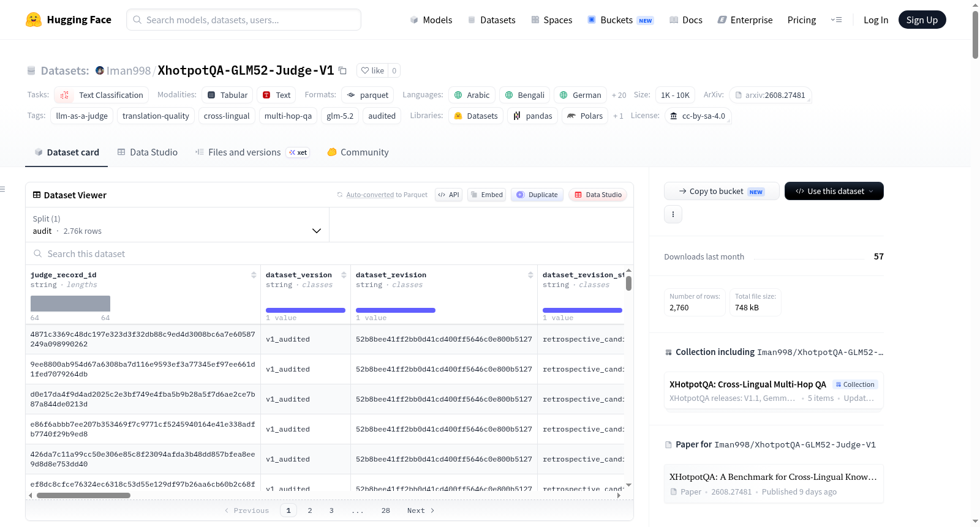Go to page 2 of the table
Viewport: 980px width, 527px height.
click(310, 510)
